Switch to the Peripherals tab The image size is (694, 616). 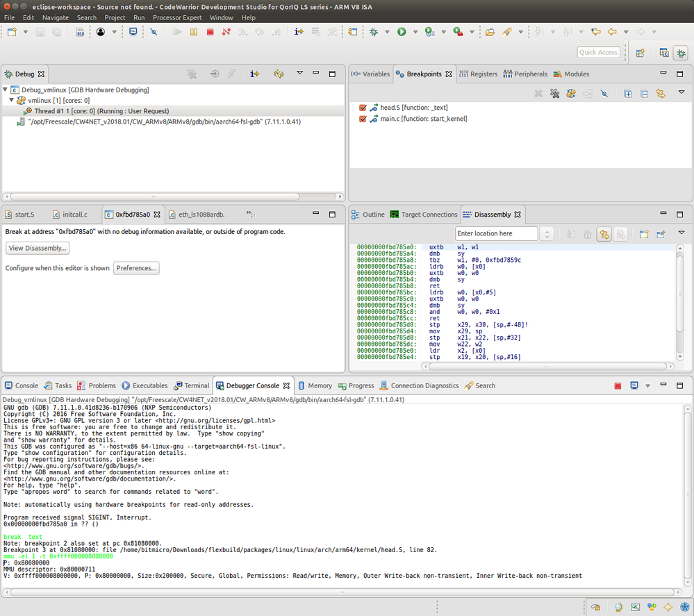pos(525,74)
